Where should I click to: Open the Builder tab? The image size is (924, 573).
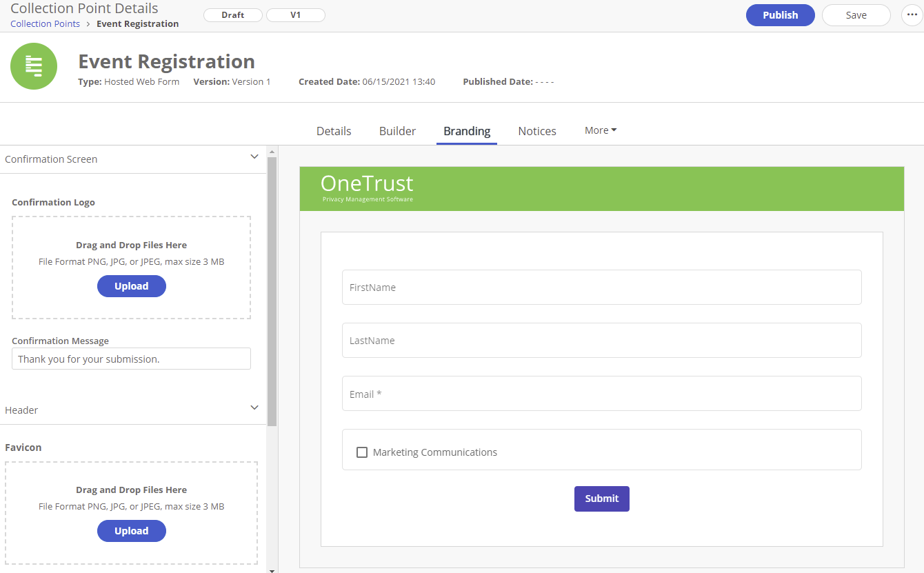(x=397, y=130)
